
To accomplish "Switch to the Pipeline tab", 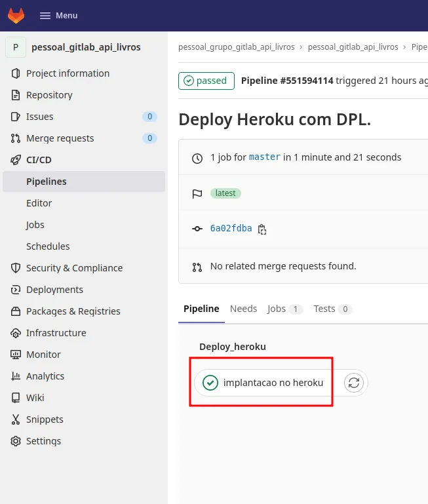I will pyautogui.click(x=201, y=309).
